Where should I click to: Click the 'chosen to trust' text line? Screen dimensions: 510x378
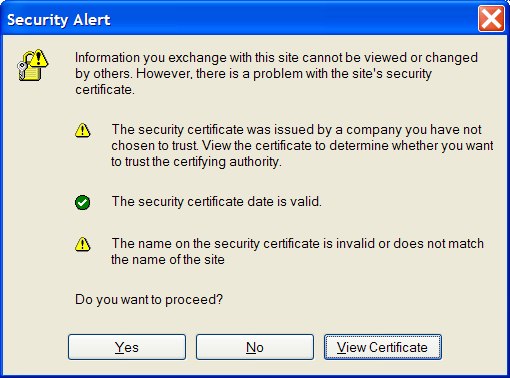[302, 145]
